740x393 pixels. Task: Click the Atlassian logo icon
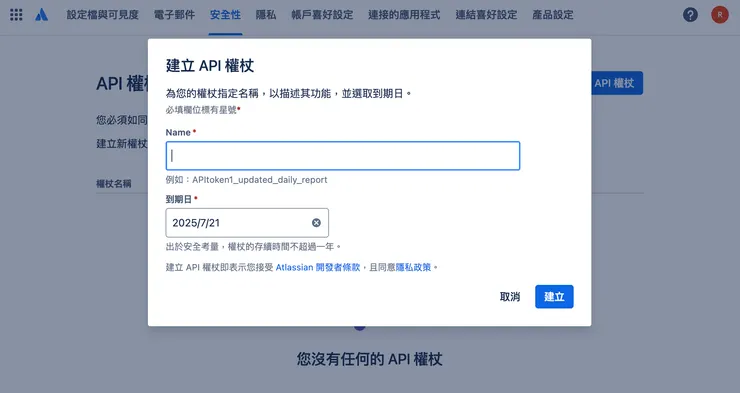[x=42, y=15]
